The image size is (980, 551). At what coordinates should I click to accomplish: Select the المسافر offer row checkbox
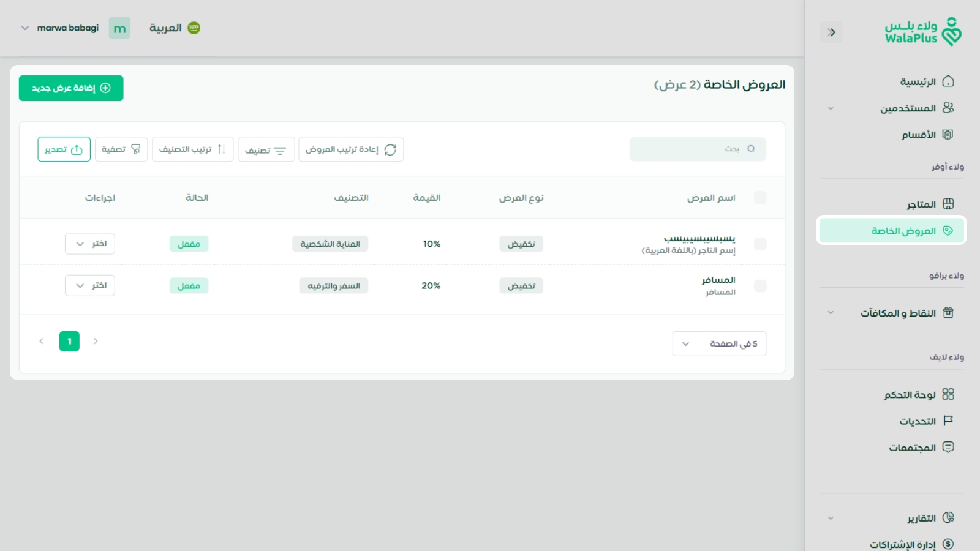coord(760,286)
